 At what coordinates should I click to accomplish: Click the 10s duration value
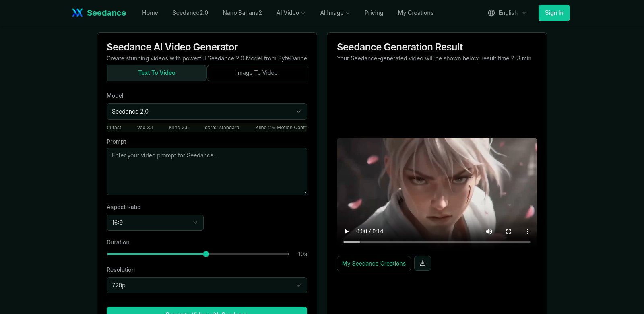pyautogui.click(x=303, y=254)
